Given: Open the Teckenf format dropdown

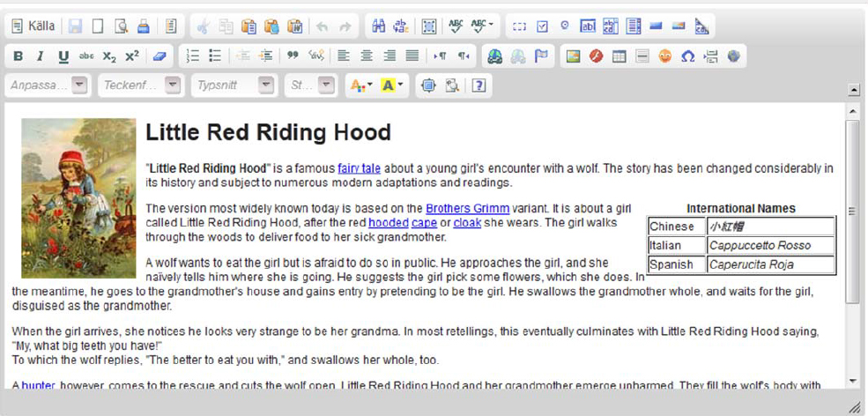Looking at the screenshot, I should coord(141,85).
